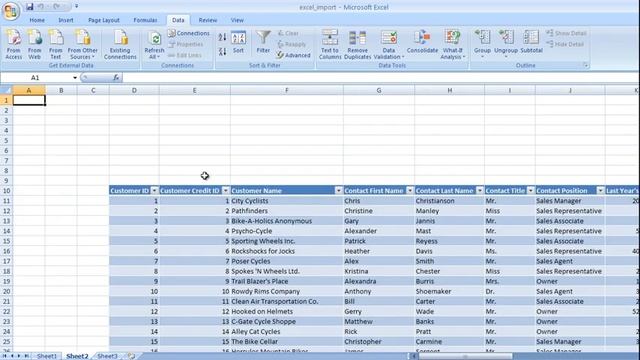
Task: Select column F header
Action: [287, 90]
